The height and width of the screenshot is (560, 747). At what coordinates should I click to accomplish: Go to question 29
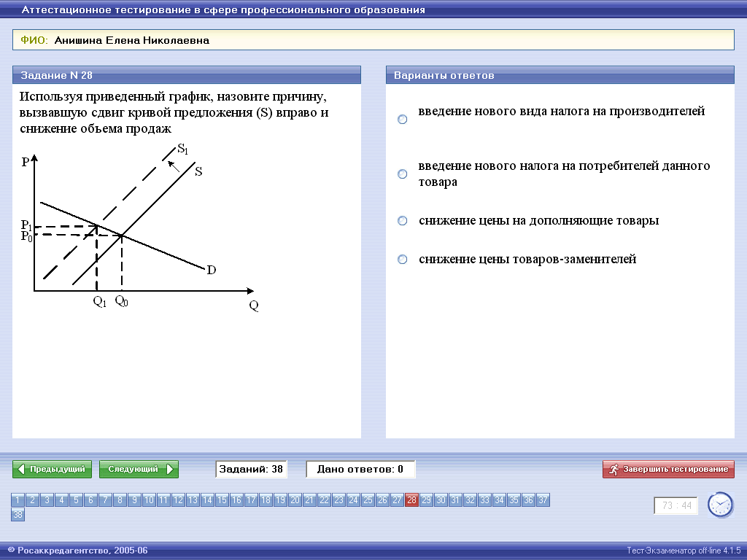click(426, 500)
